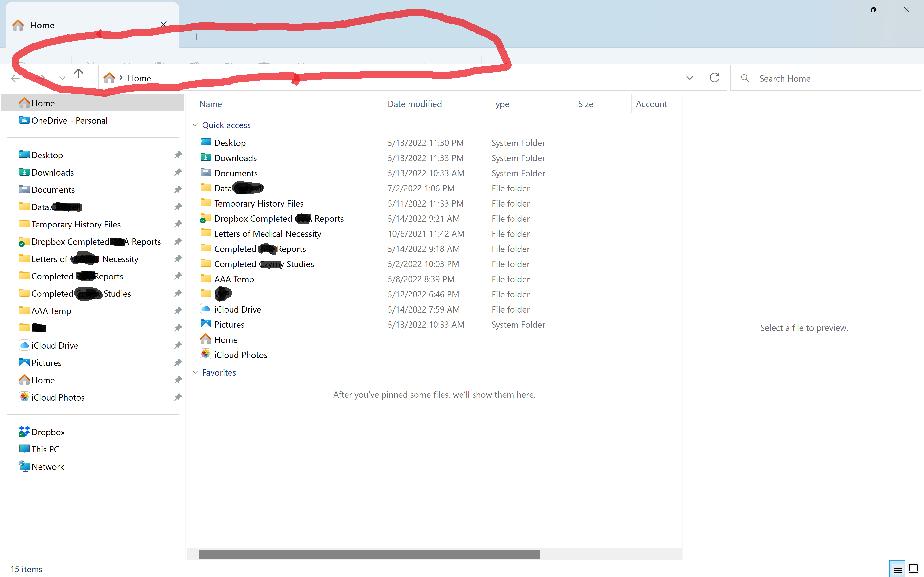This screenshot has width=924, height=577.
Task: Open recent locations chevron dropdown
Action: point(62,78)
